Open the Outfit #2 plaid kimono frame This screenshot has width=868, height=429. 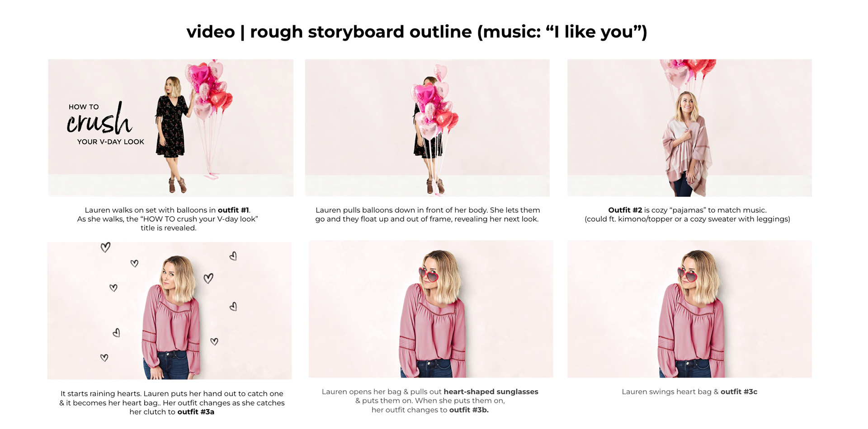[689, 128]
